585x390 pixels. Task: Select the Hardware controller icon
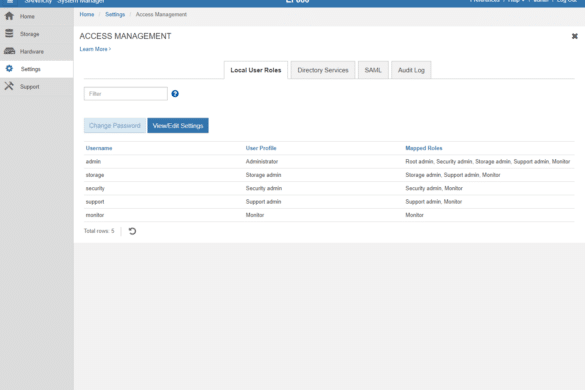click(x=9, y=51)
